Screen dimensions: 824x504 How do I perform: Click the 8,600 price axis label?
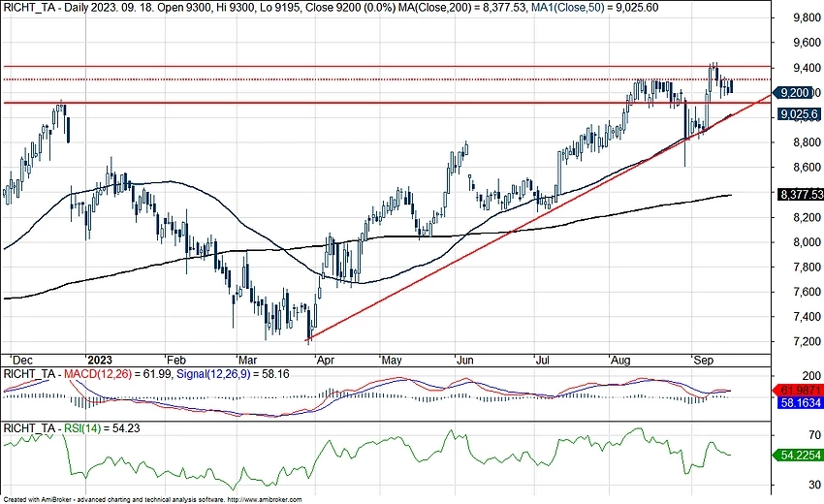pos(808,167)
